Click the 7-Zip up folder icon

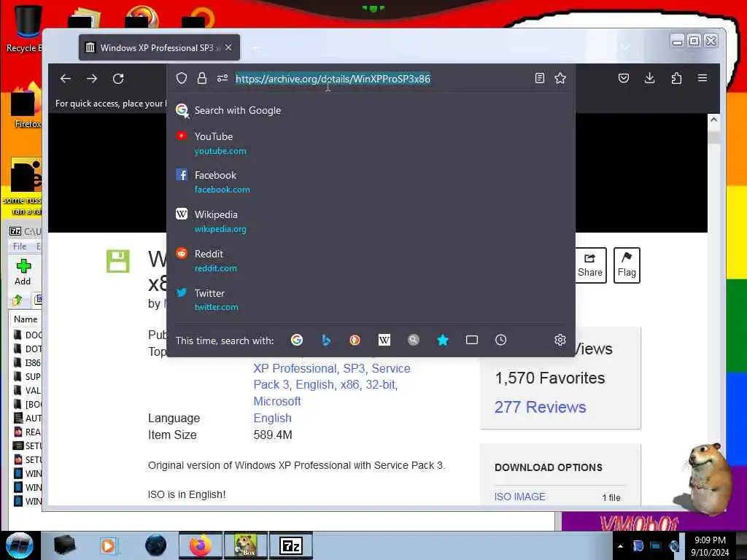18,300
